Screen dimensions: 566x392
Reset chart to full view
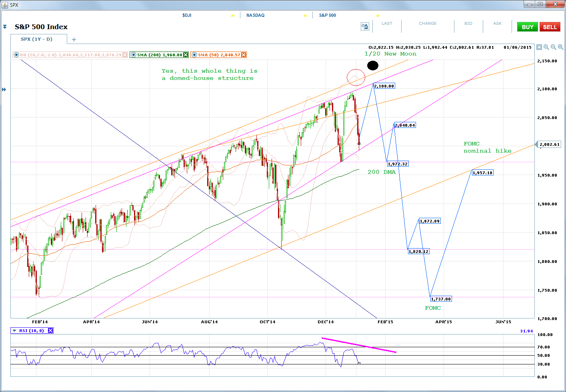point(539,47)
